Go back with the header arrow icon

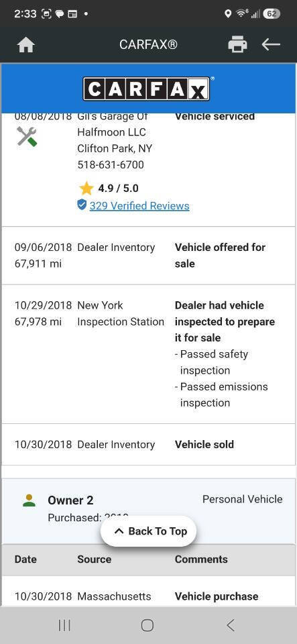coord(271,44)
